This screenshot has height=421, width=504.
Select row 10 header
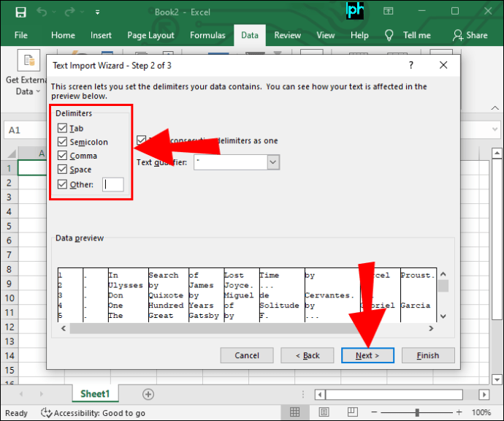click(9, 298)
